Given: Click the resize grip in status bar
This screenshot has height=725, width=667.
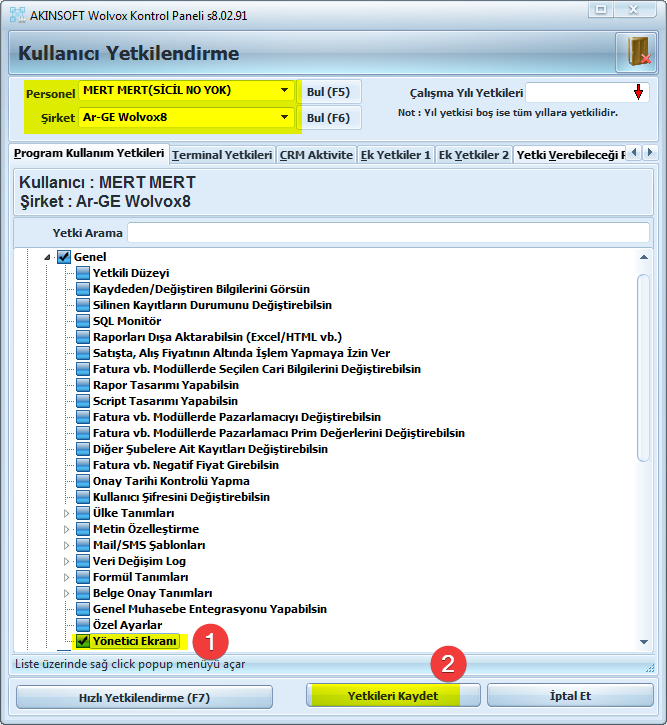Looking at the screenshot, I should pos(649,667).
